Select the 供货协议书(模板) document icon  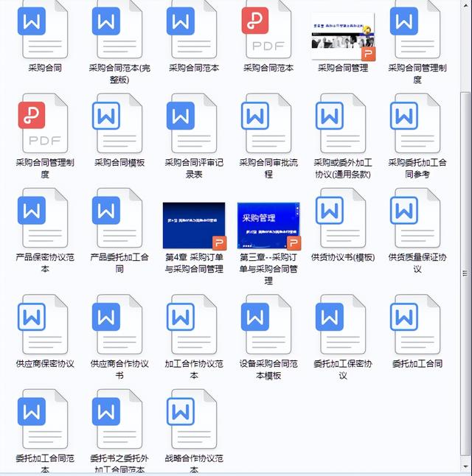pyautogui.click(x=341, y=218)
